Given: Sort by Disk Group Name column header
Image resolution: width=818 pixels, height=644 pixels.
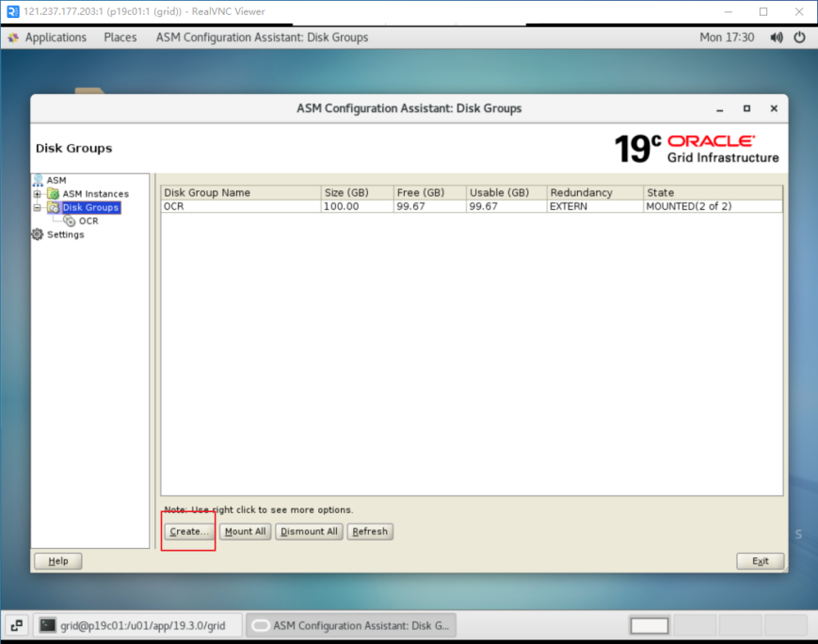Looking at the screenshot, I should pyautogui.click(x=241, y=193).
